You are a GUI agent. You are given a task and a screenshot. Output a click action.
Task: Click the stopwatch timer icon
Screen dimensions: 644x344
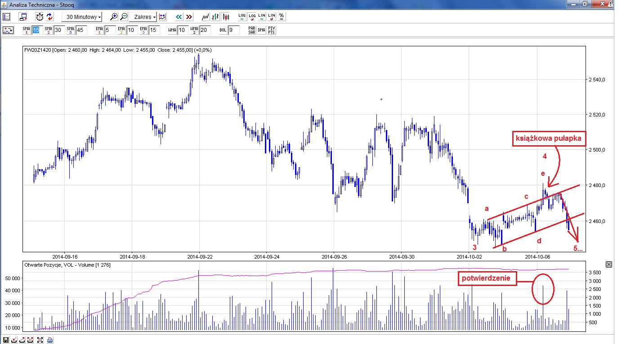tap(40, 17)
